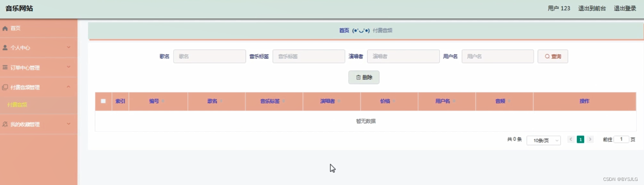Open the 我的收藏管理 sidebar menu
Screen dimensions: 644x185
(39, 124)
